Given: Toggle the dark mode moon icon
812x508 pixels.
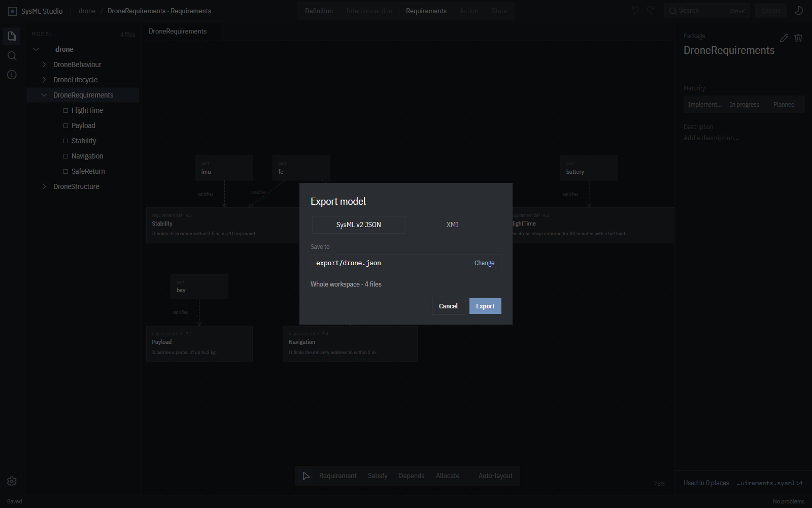Looking at the screenshot, I should click(x=798, y=11).
